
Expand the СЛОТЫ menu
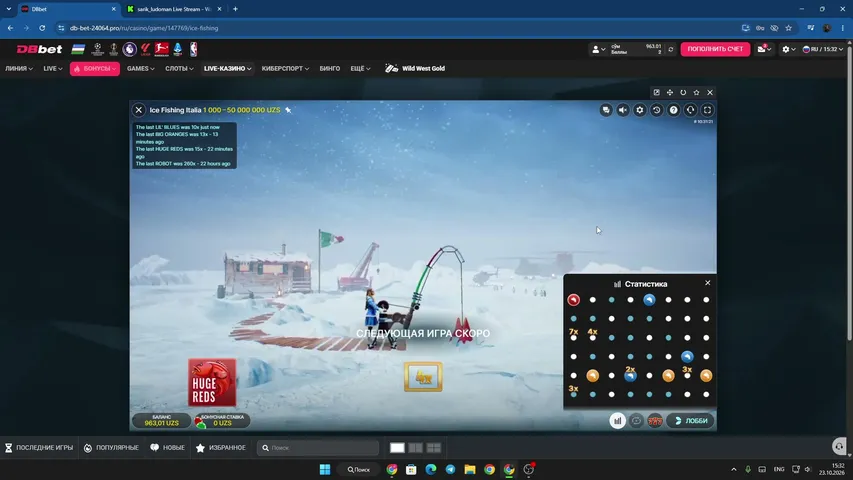pyautogui.click(x=179, y=69)
